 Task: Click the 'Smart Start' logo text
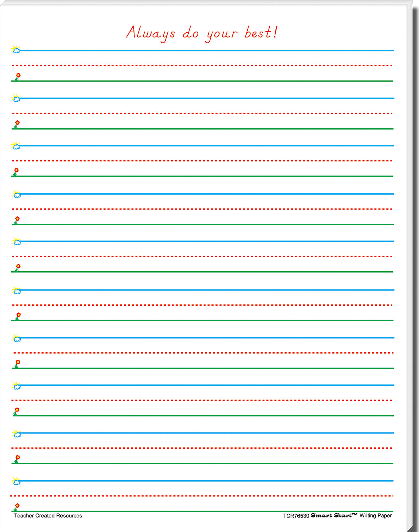333,515
